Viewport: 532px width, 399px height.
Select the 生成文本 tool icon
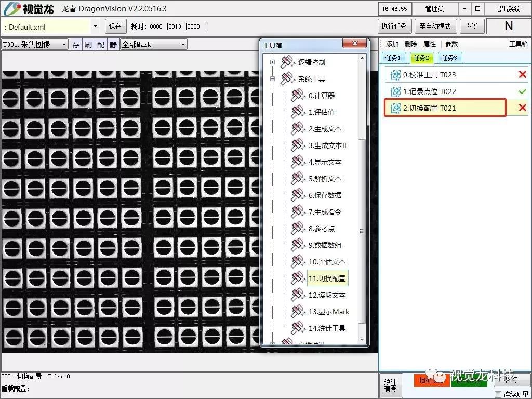pyautogui.click(x=297, y=129)
